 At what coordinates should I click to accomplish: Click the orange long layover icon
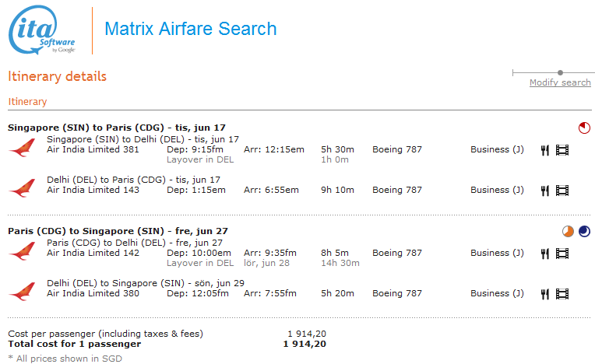[568, 231]
